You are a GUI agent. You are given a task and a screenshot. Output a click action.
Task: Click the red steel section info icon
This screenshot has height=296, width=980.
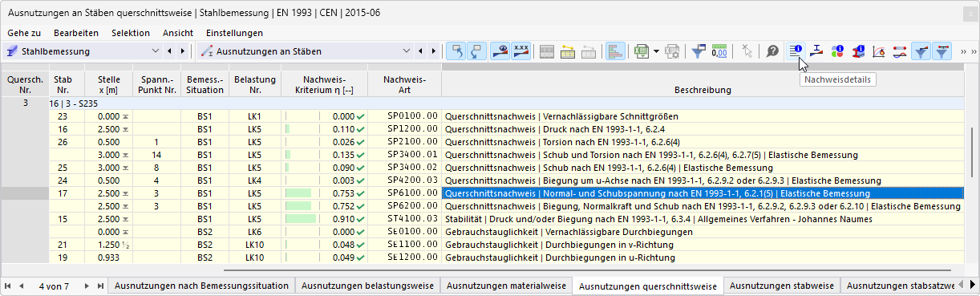point(858,51)
